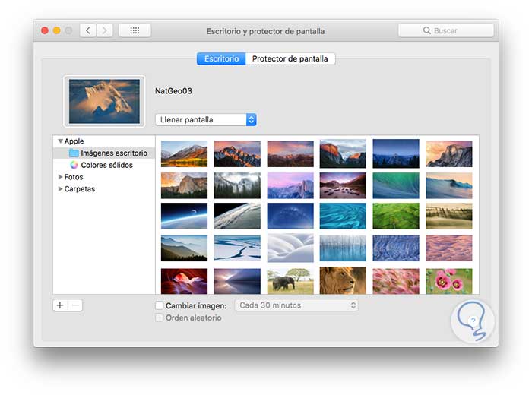Viewport: 532px width, 395px height.
Task: Open the Llenar pantalla dropdown
Action: 206,120
